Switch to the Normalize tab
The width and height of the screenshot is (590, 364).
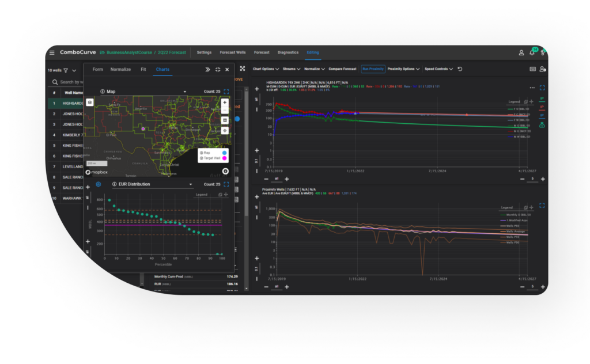point(120,69)
